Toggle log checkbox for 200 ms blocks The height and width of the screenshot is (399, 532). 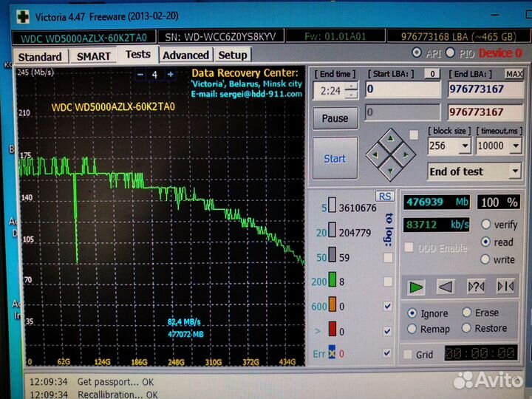pyautogui.click(x=388, y=282)
